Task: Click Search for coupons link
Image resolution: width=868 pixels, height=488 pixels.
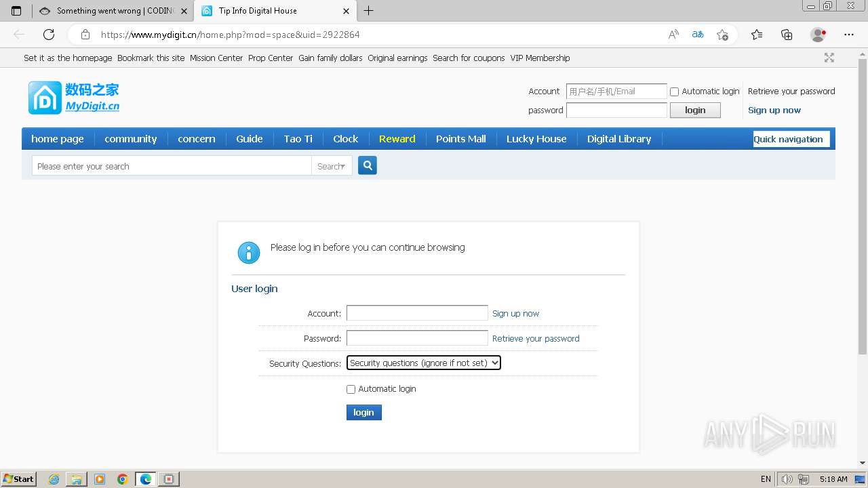Action: [x=469, y=58]
